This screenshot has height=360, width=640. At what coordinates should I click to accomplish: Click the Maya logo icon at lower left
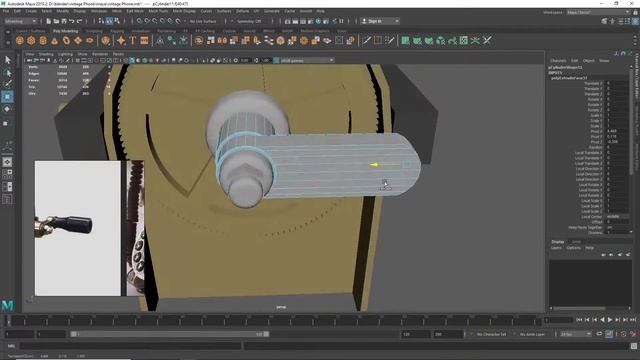[7, 305]
